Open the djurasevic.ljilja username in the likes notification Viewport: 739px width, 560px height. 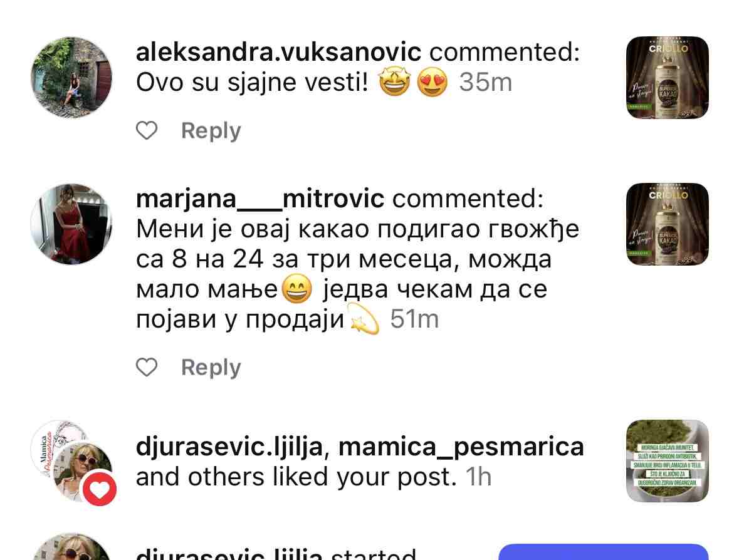[x=229, y=447]
